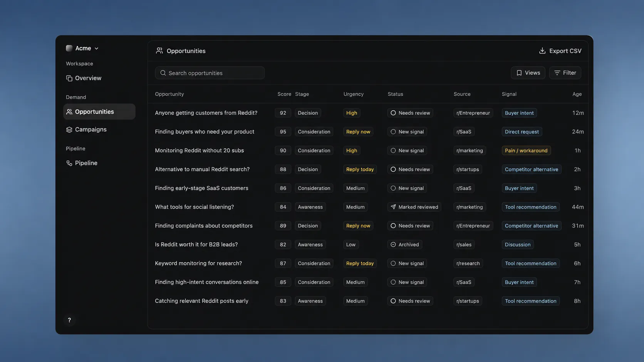This screenshot has height=362, width=644.
Task: Click the 'Marked reviewed' status badge
Action: (x=414, y=207)
